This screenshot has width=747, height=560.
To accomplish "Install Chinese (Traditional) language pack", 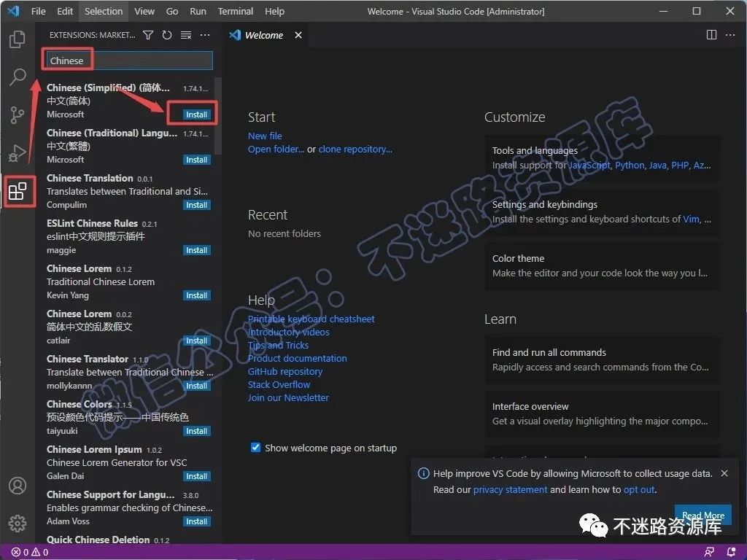I will [196, 160].
